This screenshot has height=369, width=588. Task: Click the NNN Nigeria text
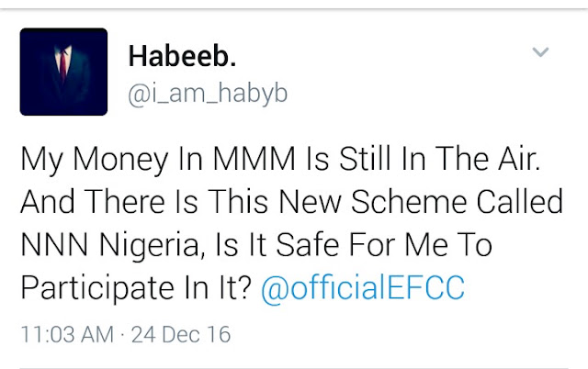[x=113, y=245]
